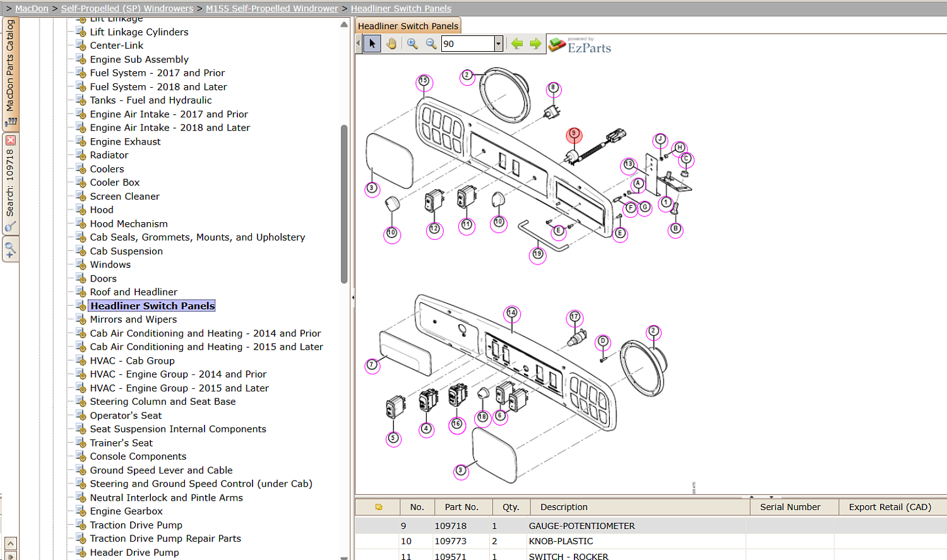Sort by the Qty. column header

[x=511, y=507]
